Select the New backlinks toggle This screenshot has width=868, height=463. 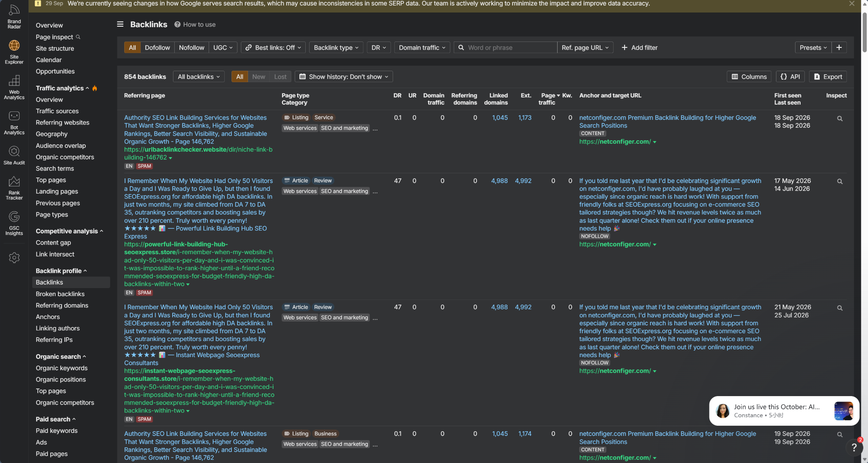click(x=259, y=77)
